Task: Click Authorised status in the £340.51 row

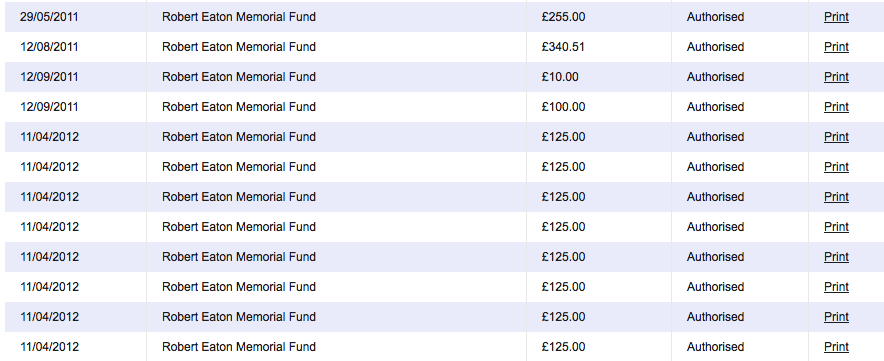Action: click(715, 47)
